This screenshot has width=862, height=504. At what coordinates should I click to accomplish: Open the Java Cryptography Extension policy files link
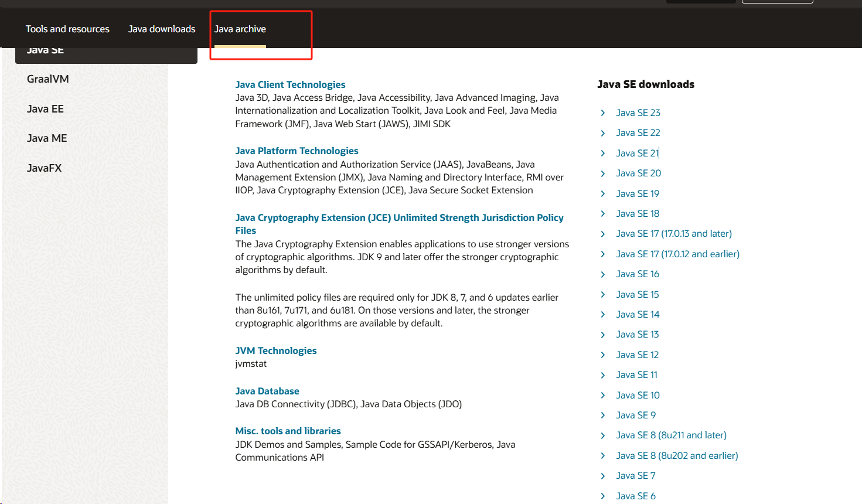click(x=399, y=224)
